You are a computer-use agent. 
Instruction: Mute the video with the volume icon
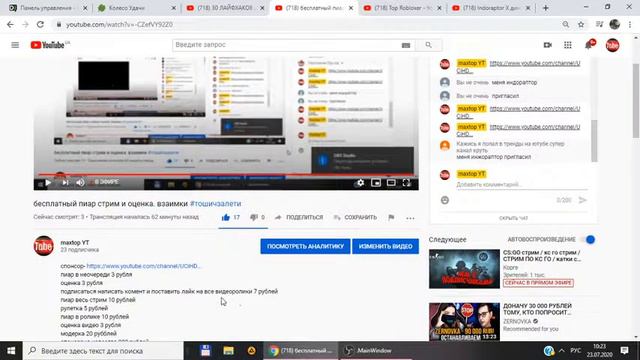tap(80, 182)
